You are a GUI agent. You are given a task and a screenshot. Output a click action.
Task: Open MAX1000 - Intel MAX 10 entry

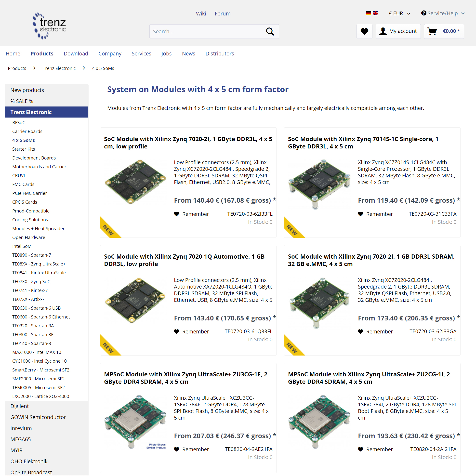[37, 352]
